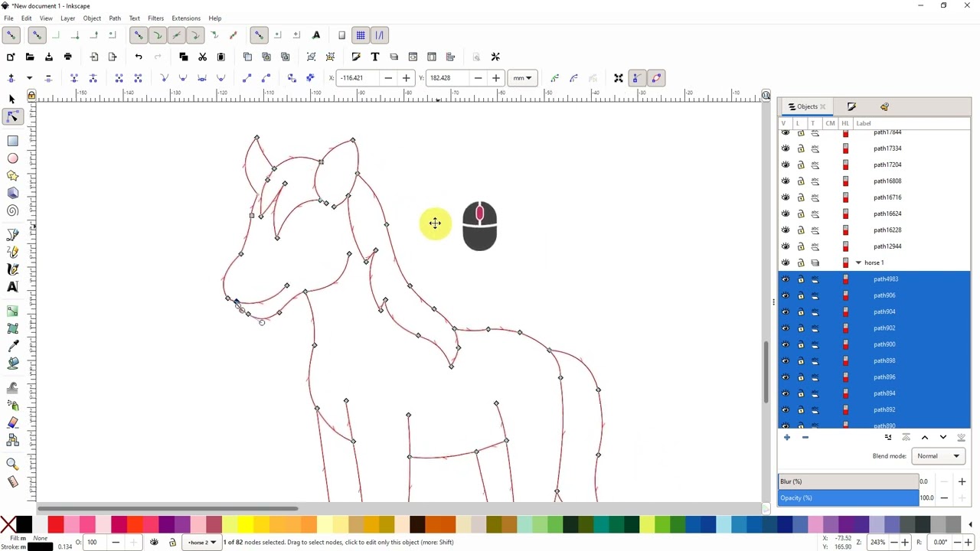Select the Spiral tool
The image size is (980, 551).
pyautogui.click(x=12, y=211)
